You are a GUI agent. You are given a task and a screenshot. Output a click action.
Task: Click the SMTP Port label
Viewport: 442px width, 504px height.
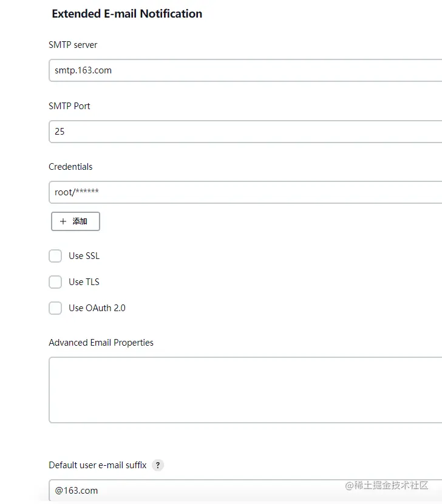pyautogui.click(x=69, y=106)
